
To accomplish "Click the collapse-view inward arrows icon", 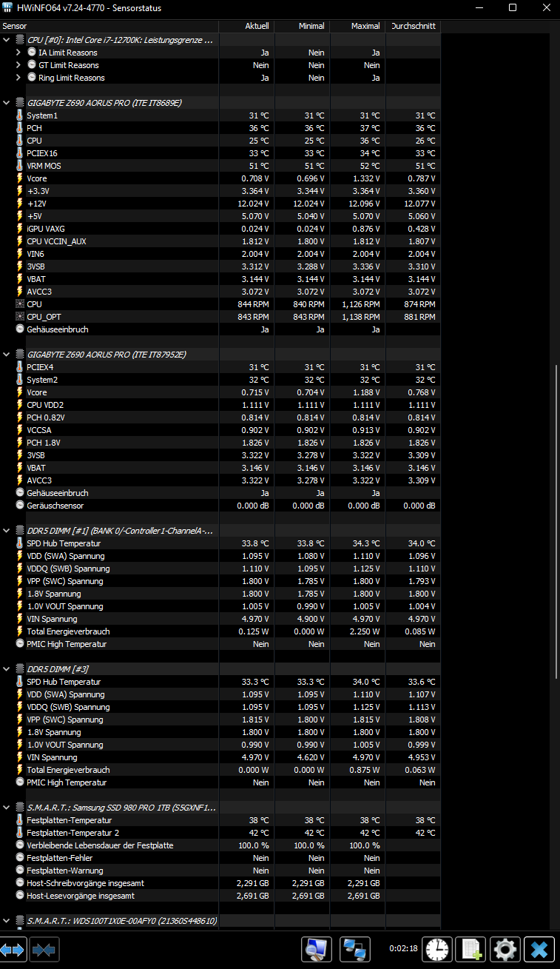I will (x=44, y=949).
